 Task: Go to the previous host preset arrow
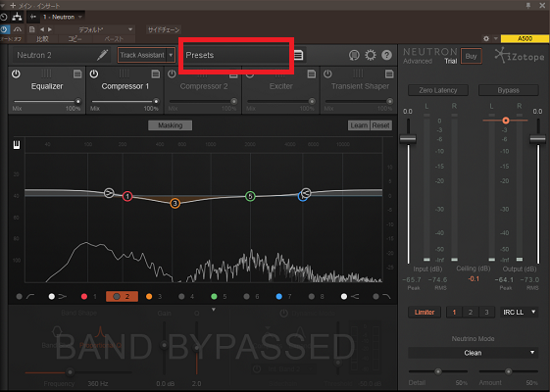tap(42, 29)
